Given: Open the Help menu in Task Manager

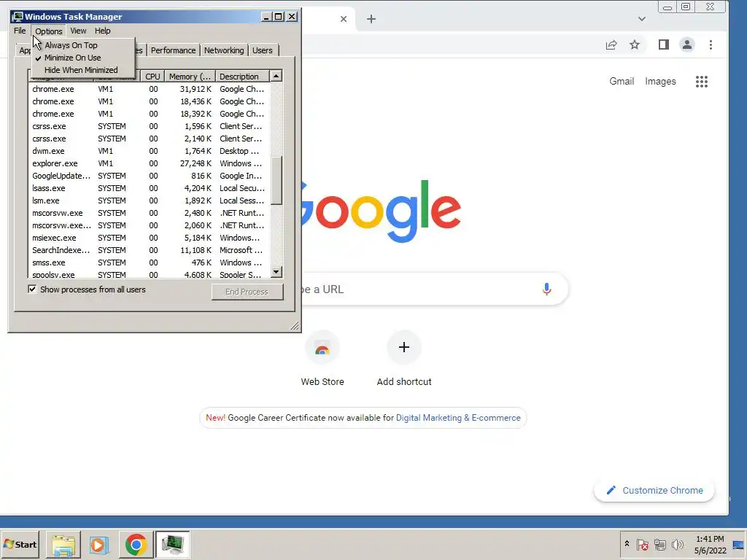Looking at the screenshot, I should [102, 31].
